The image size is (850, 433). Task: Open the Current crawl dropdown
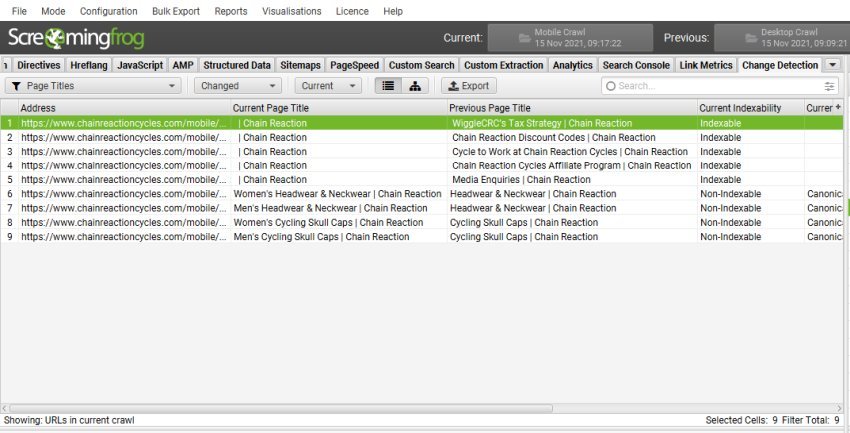(x=328, y=86)
